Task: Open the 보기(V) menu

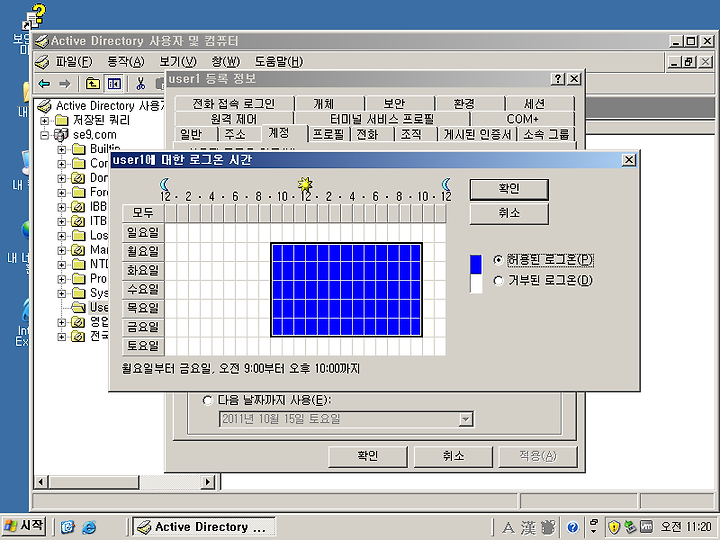Action: point(178,62)
